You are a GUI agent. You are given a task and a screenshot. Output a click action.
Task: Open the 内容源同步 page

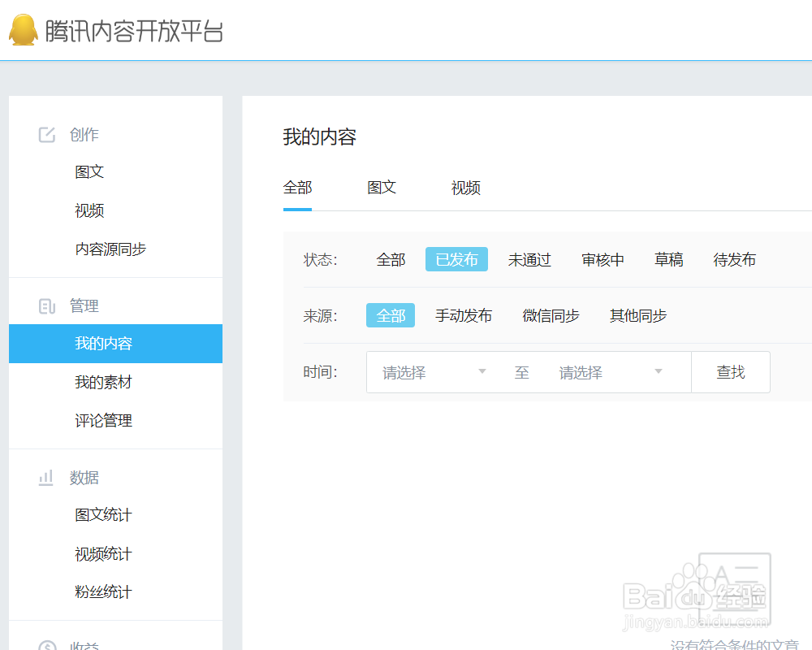coord(110,249)
